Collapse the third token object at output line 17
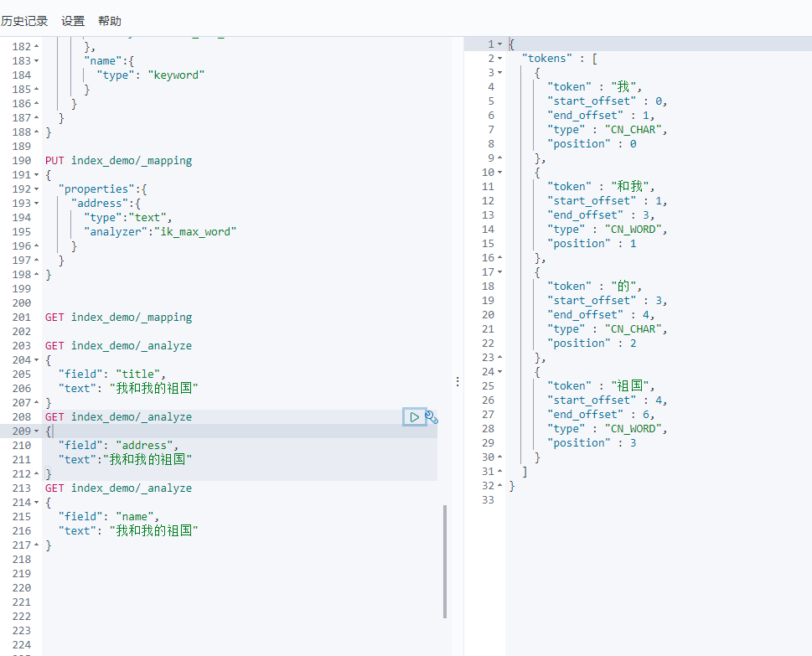The width and height of the screenshot is (812, 656). pos(499,272)
